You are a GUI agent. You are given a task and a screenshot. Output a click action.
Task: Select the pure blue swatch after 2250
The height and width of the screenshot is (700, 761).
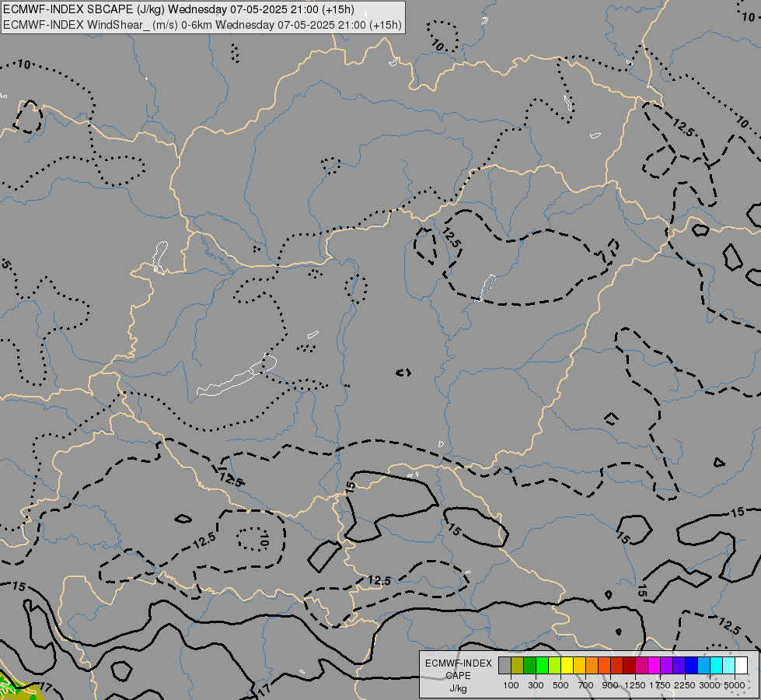pos(692,665)
